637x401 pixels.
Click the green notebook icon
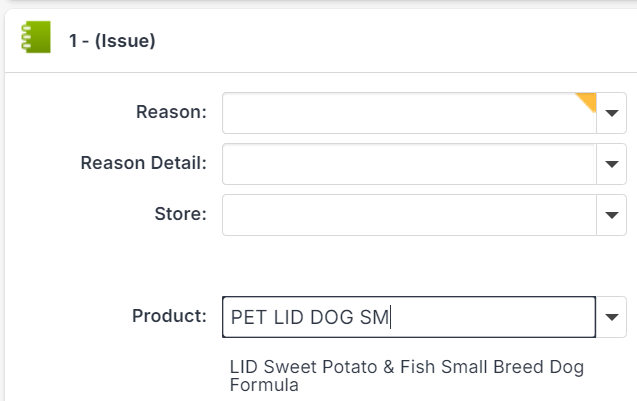click(35, 40)
